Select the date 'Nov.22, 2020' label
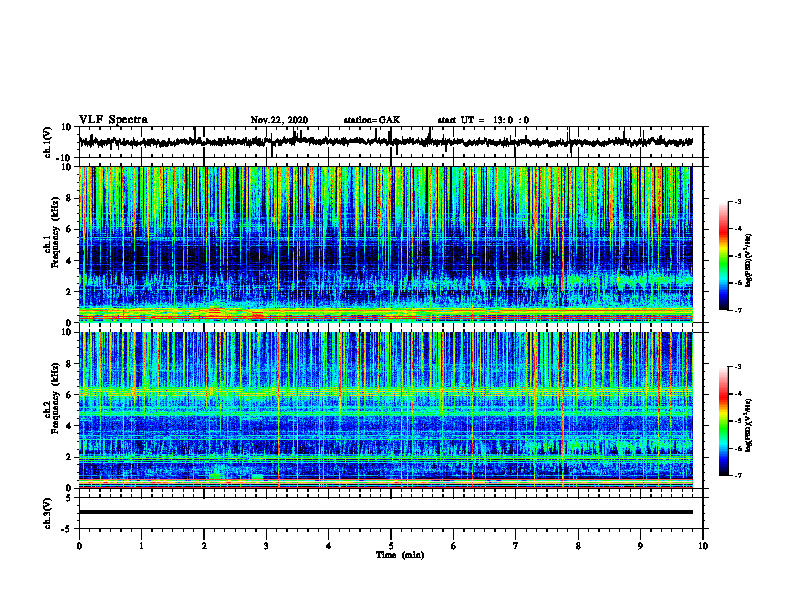Screen dimensions: 792x612 (279, 120)
